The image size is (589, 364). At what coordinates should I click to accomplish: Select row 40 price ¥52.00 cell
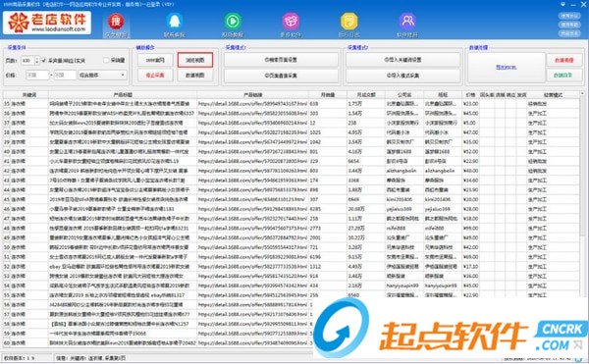tap(470, 152)
